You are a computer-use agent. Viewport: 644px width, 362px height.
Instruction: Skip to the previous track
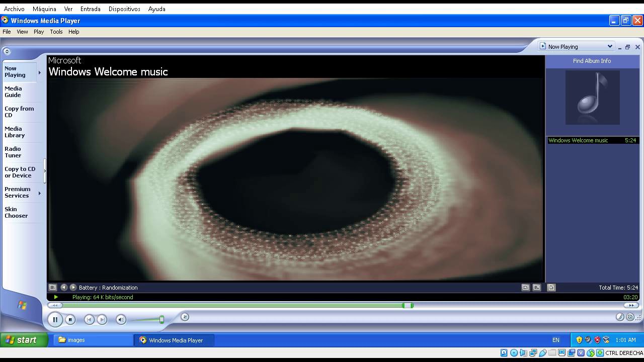point(89,319)
